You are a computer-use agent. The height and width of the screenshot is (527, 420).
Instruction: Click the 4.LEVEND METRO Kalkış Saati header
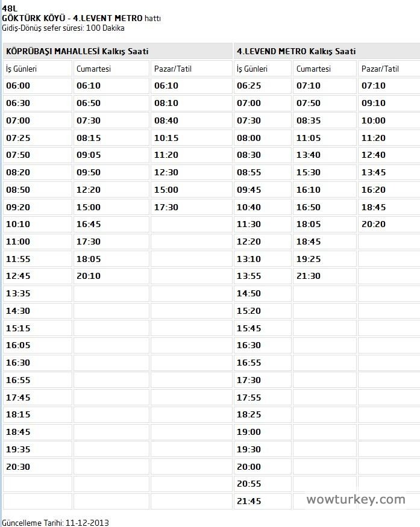[296, 52]
